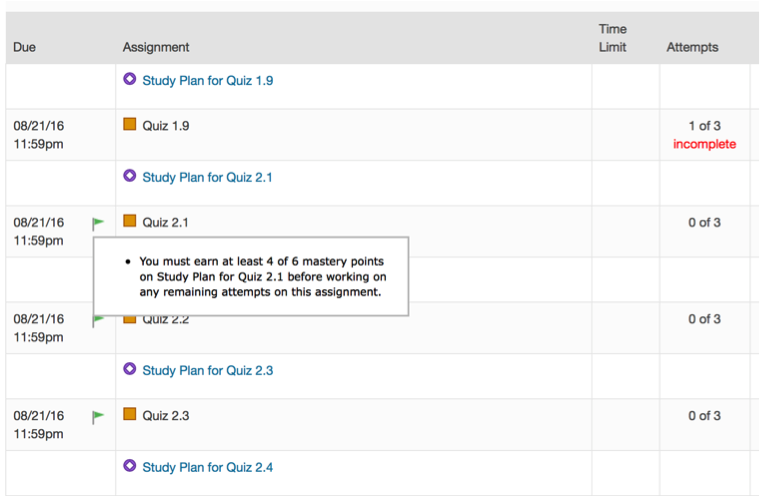Click the orange Quiz 1.9 square icon

129,125
